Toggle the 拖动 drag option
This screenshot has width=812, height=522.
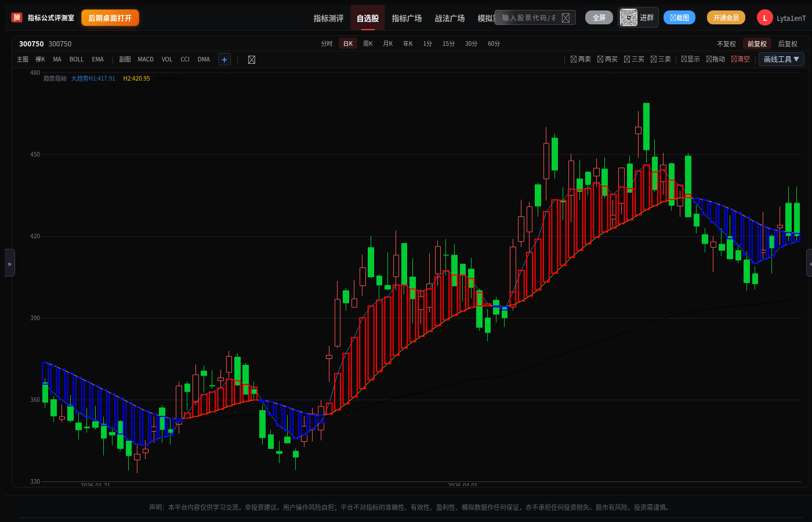[x=715, y=59]
